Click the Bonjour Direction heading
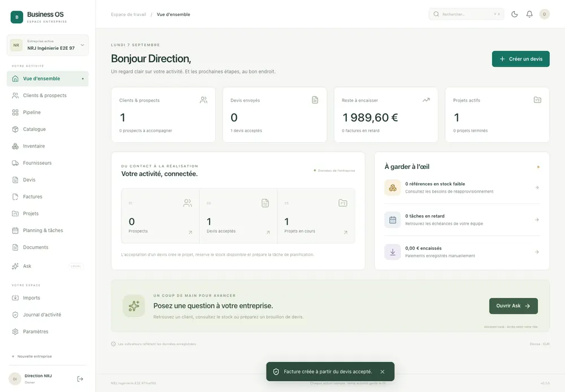 (x=151, y=58)
